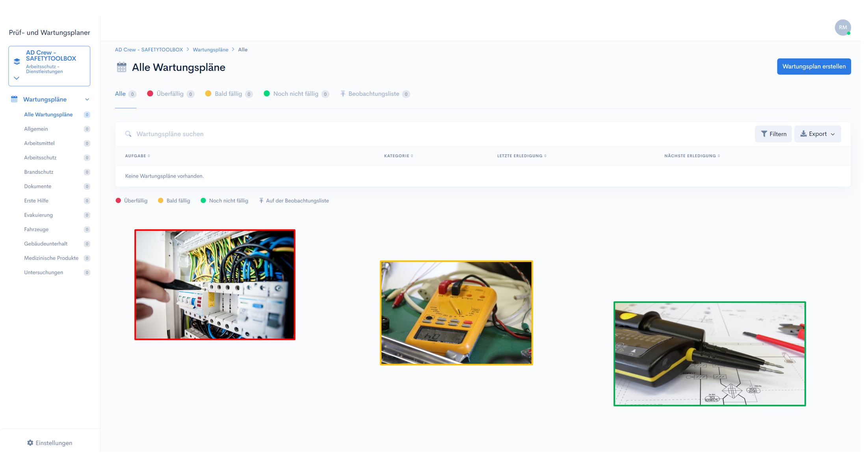Screen dimensions: 868x458
Task: Click the Wartungspläne calendar icon in sidebar
Action: [14, 99]
